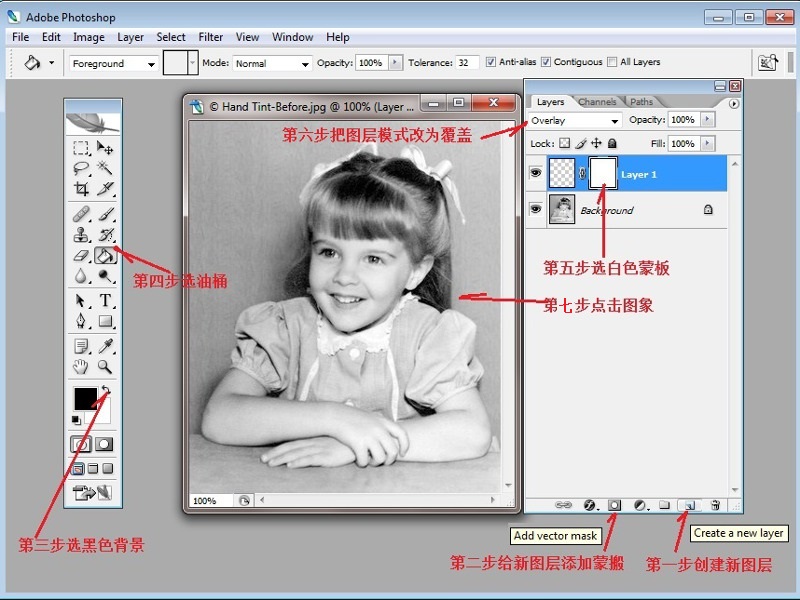Click the Tolerance input field
Image resolution: width=800 pixels, height=600 pixels.
467,62
